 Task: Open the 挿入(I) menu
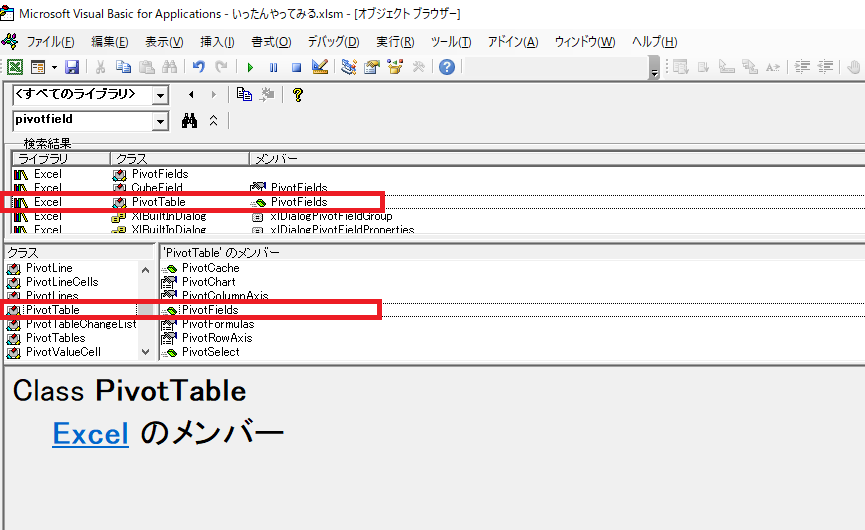coord(217,41)
